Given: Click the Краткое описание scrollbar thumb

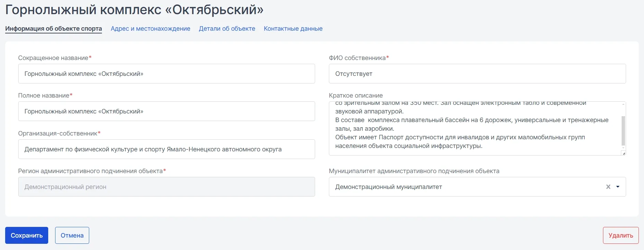Looking at the screenshot, I should [x=623, y=131].
